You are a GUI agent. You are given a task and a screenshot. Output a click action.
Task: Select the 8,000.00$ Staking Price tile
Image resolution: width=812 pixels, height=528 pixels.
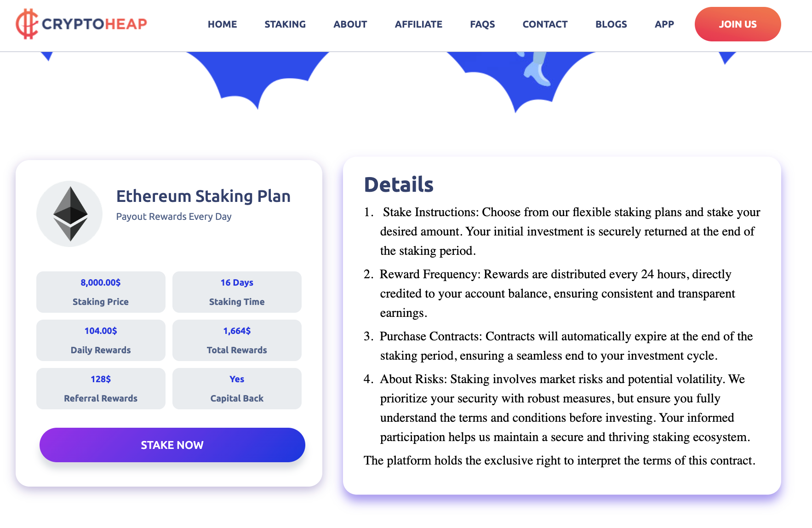pyautogui.click(x=101, y=292)
